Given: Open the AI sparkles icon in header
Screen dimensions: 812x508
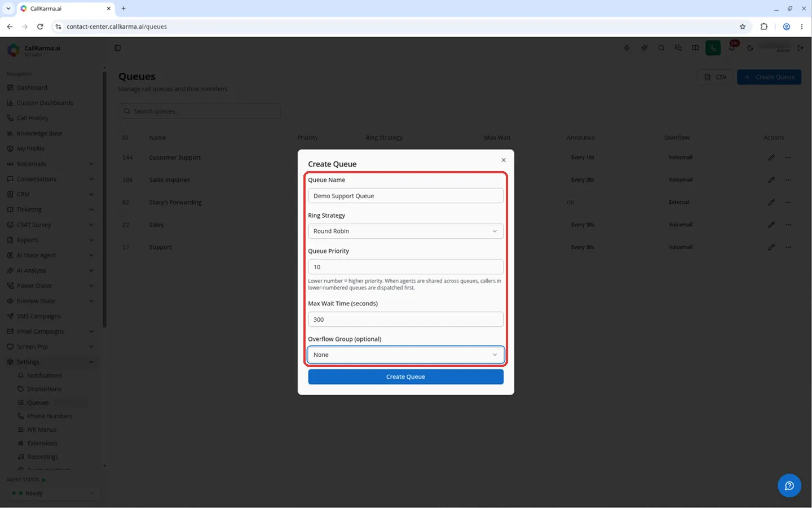Looking at the screenshot, I should pyautogui.click(x=645, y=48).
